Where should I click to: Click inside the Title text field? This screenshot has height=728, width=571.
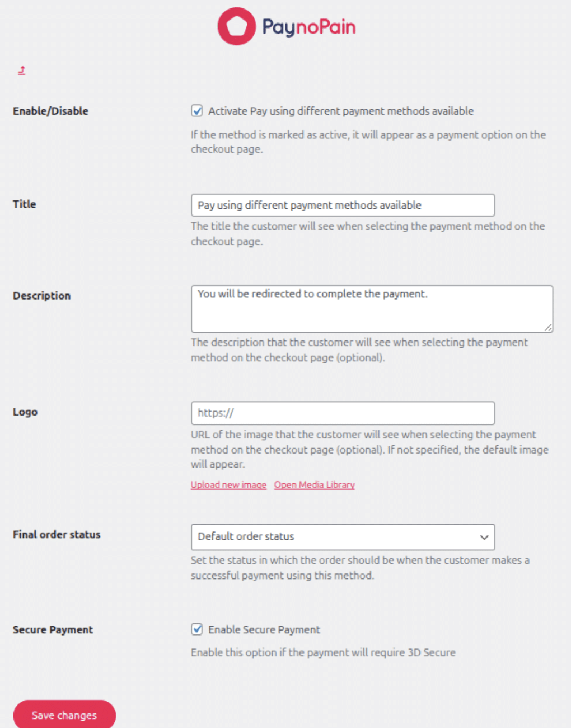pos(343,206)
